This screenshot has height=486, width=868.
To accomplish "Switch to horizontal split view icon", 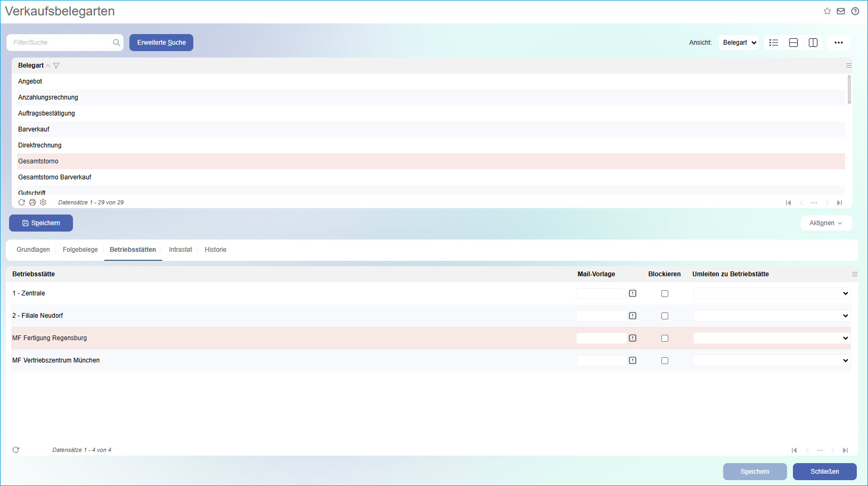I will pyautogui.click(x=793, y=43).
